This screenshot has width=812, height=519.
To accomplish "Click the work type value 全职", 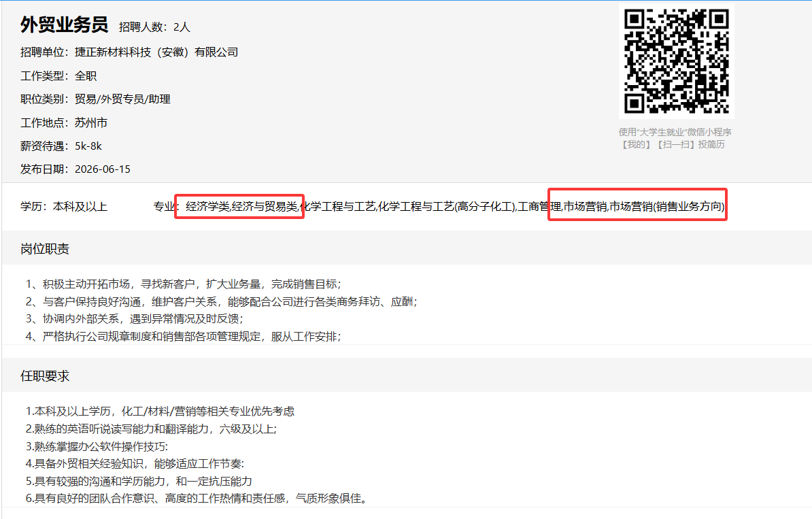I will [x=86, y=76].
